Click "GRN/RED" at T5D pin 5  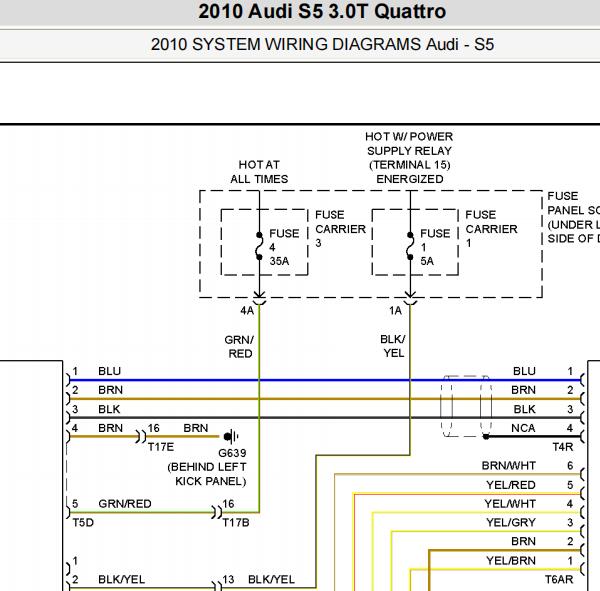pyautogui.click(x=125, y=504)
